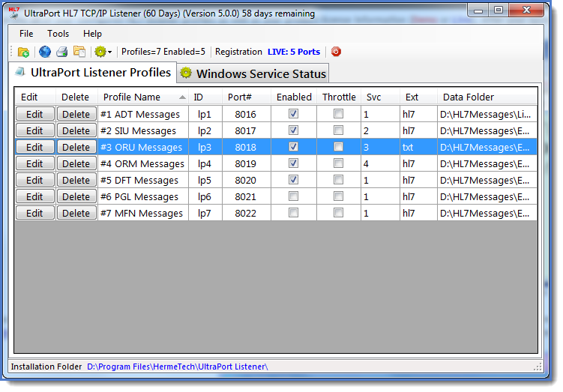Click the blue globe toolbar icon

45,52
